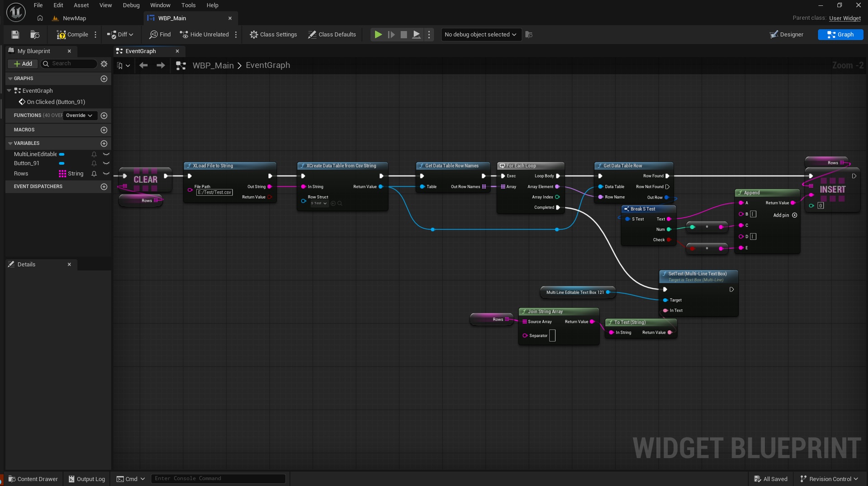Open the File menu
Viewport: 868px width, 486px height.
(38, 5)
